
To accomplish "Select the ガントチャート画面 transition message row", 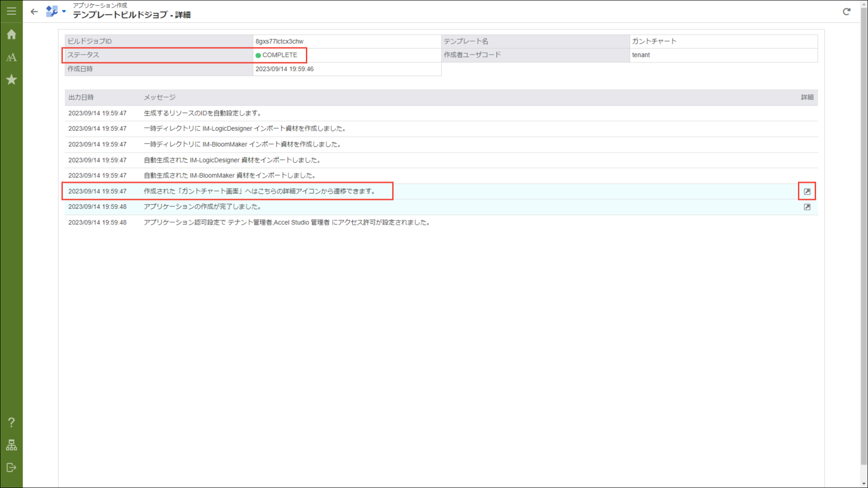I will (x=441, y=191).
